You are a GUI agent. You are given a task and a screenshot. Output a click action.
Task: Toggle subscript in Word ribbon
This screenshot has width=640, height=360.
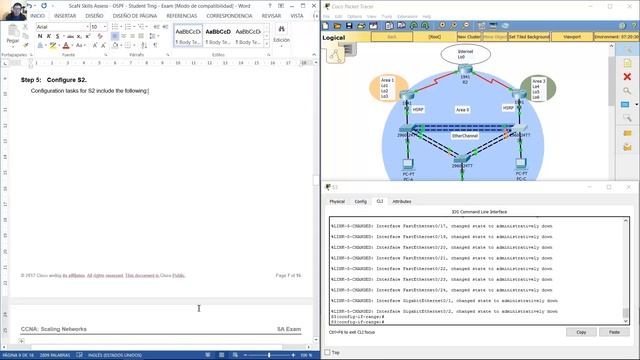click(x=79, y=36)
